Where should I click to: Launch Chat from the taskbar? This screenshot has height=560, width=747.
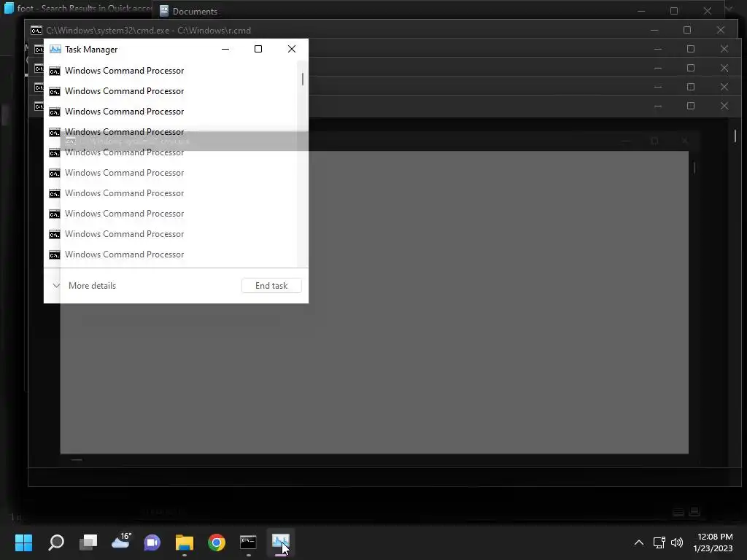coord(152,542)
